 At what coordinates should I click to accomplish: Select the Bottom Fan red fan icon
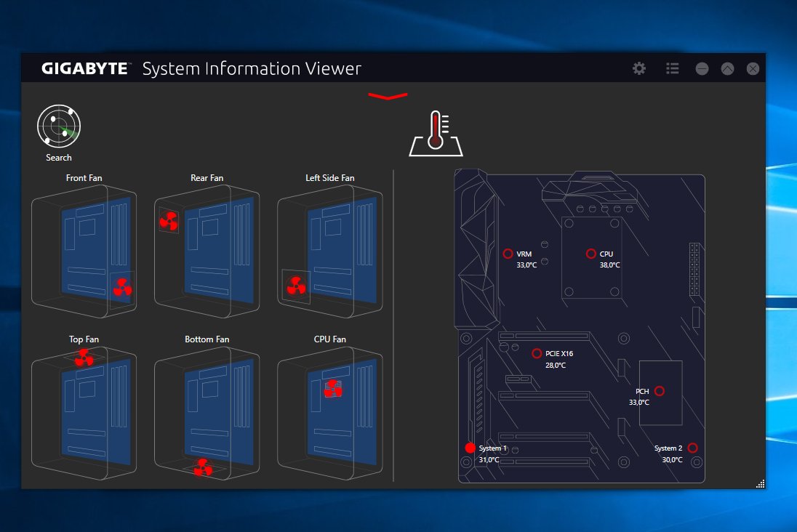point(203,467)
